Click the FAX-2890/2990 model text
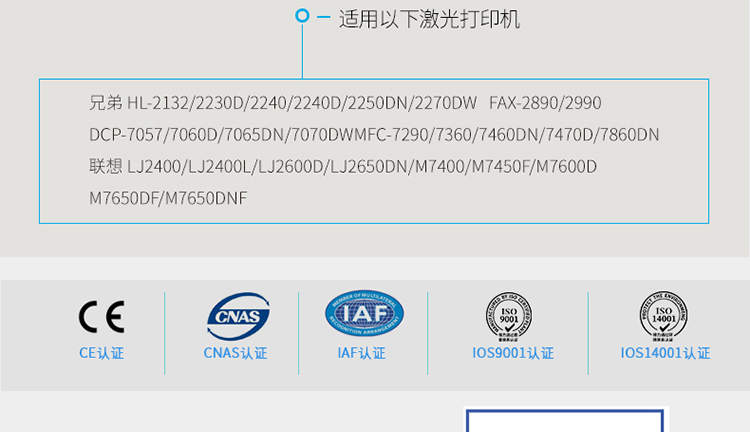Image resolution: width=750 pixels, height=432 pixels. click(545, 103)
